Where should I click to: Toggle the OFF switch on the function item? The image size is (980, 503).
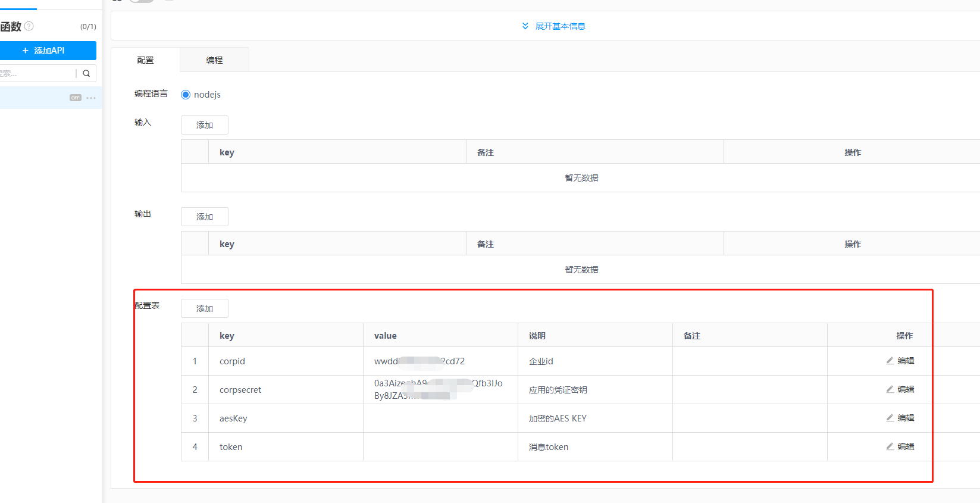pyautogui.click(x=76, y=98)
